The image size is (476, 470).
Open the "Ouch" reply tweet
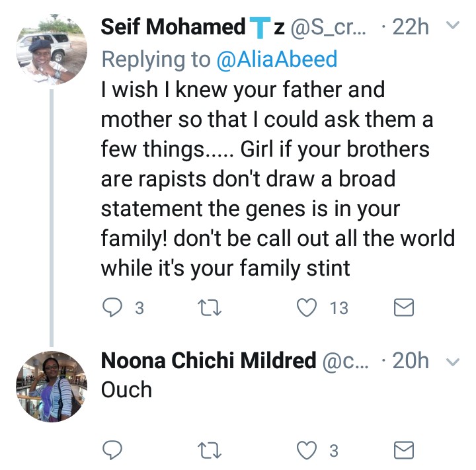pyautogui.click(x=126, y=390)
